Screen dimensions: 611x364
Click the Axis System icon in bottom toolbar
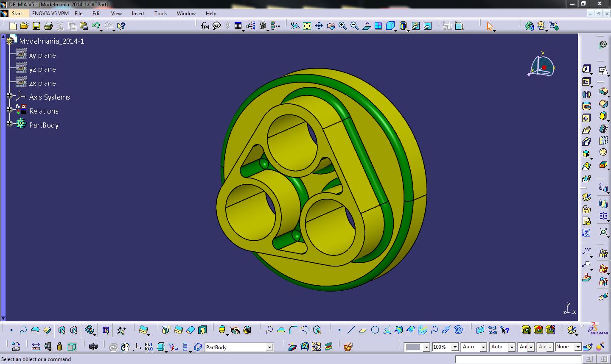coord(137,347)
